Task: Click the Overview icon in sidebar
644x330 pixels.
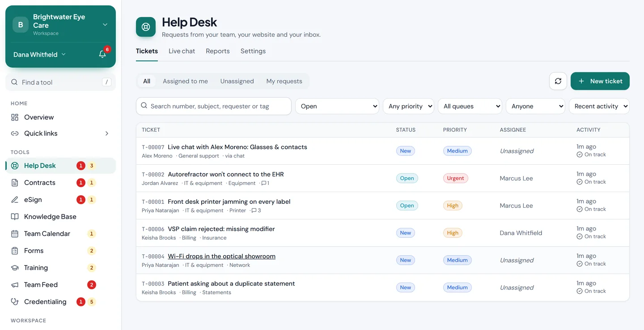Action: [15, 117]
